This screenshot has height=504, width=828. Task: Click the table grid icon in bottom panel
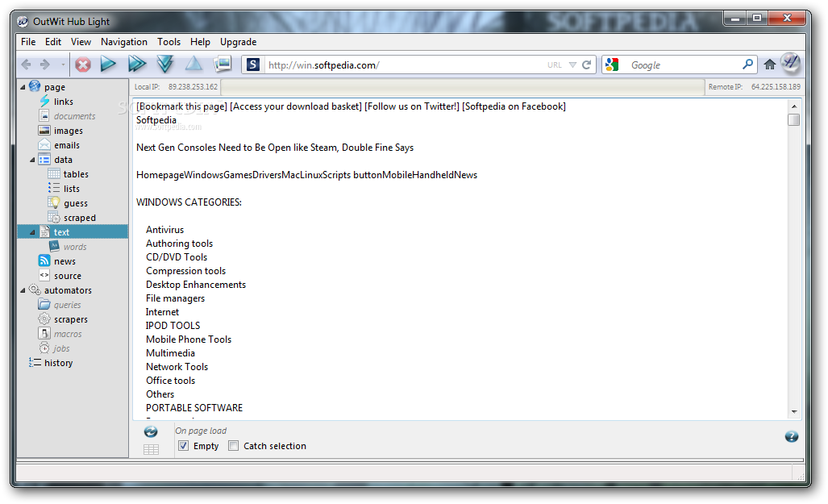[151, 450]
